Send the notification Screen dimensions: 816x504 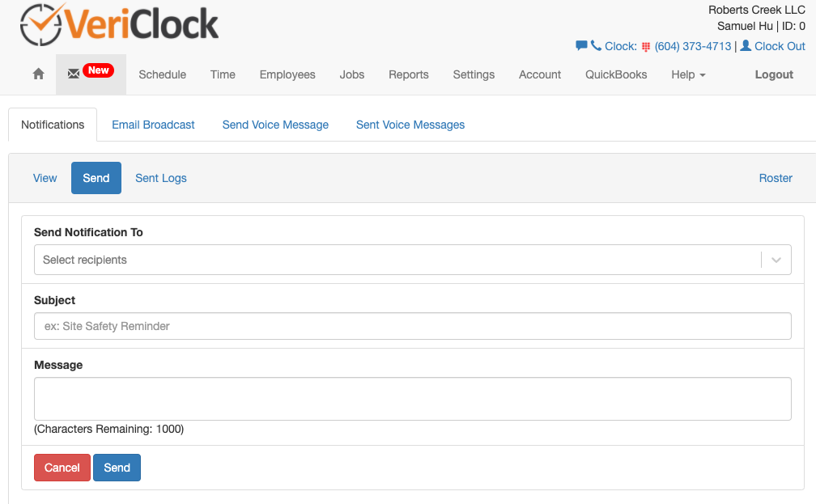pos(117,467)
